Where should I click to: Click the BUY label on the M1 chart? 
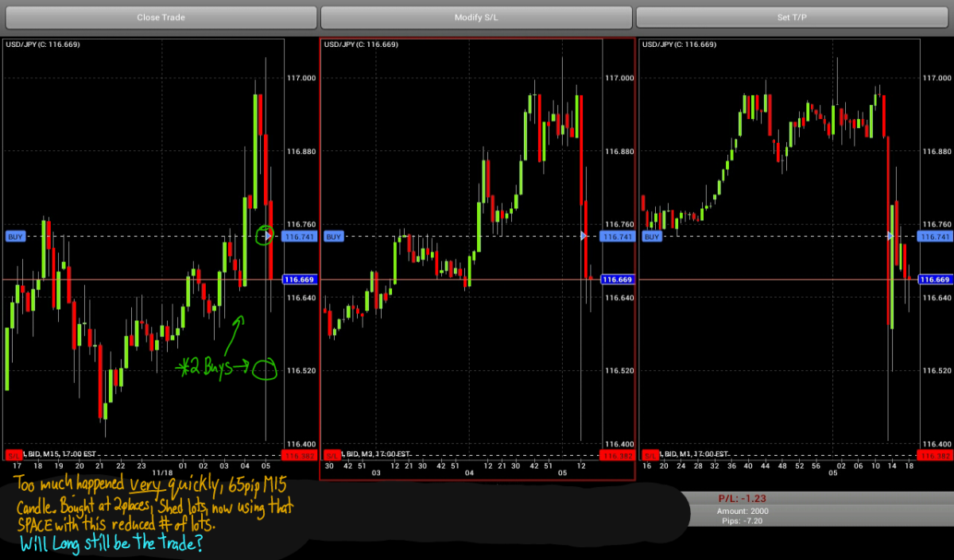652,237
